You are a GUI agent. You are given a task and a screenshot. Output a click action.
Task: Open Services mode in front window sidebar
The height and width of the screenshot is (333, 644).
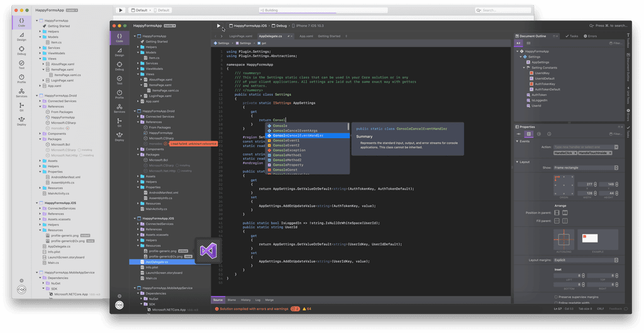coord(119,108)
